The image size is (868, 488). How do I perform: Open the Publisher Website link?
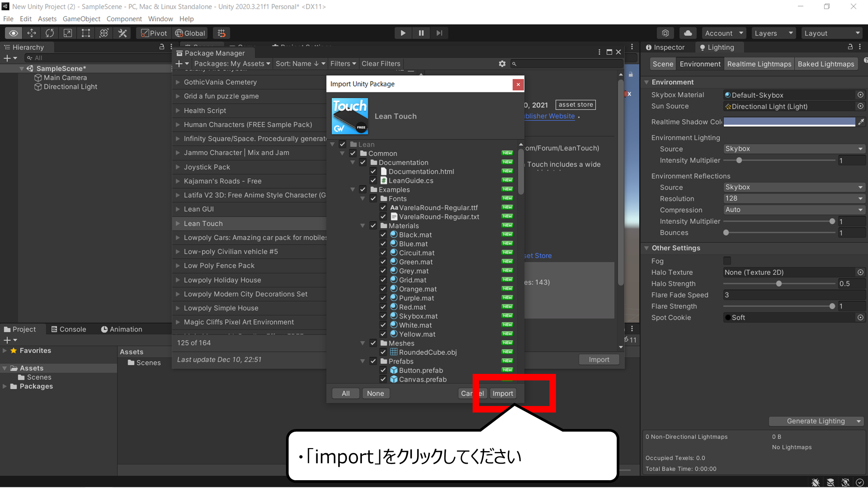pyautogui.click(x=549, y=116)
